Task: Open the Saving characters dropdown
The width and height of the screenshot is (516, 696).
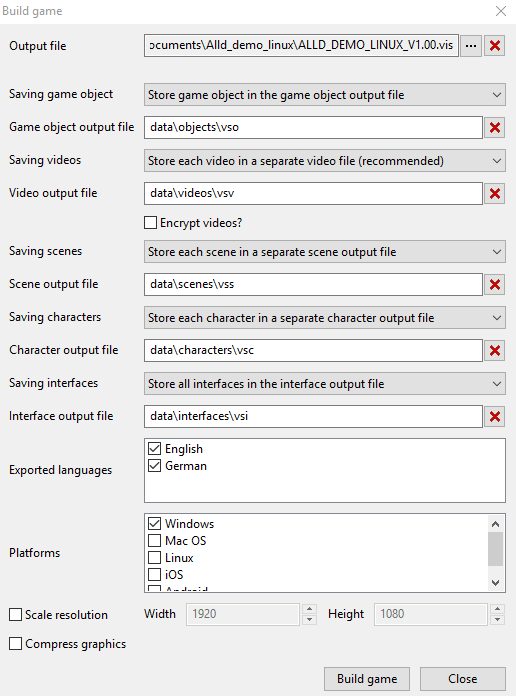Action: (x=325, y=318)
